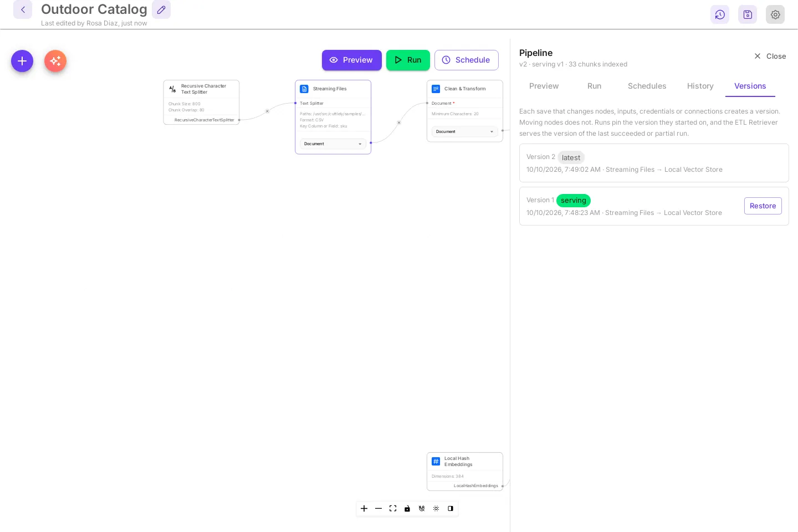The image size is (798, 532).
Task: Save the flow using the floppy disk icon
Action: pos(748,14)
